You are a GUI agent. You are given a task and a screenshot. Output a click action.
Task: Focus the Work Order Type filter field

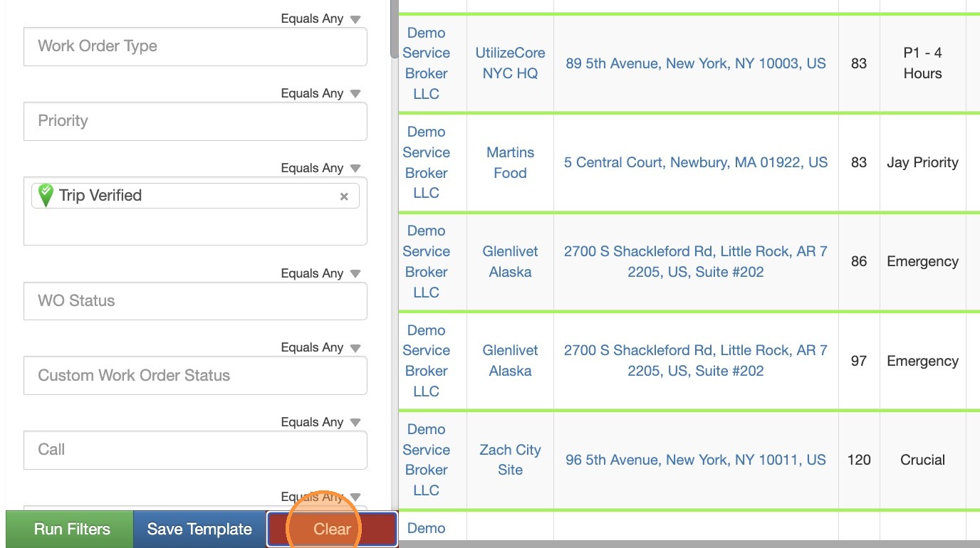195,46
